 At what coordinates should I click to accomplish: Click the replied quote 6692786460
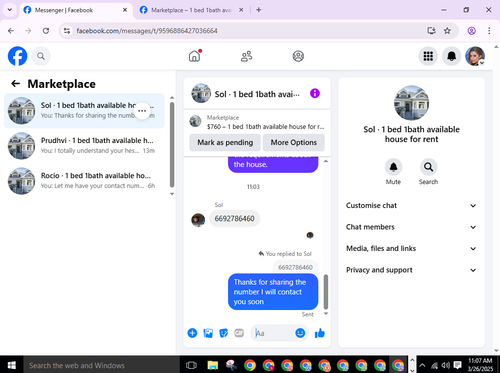295,267
